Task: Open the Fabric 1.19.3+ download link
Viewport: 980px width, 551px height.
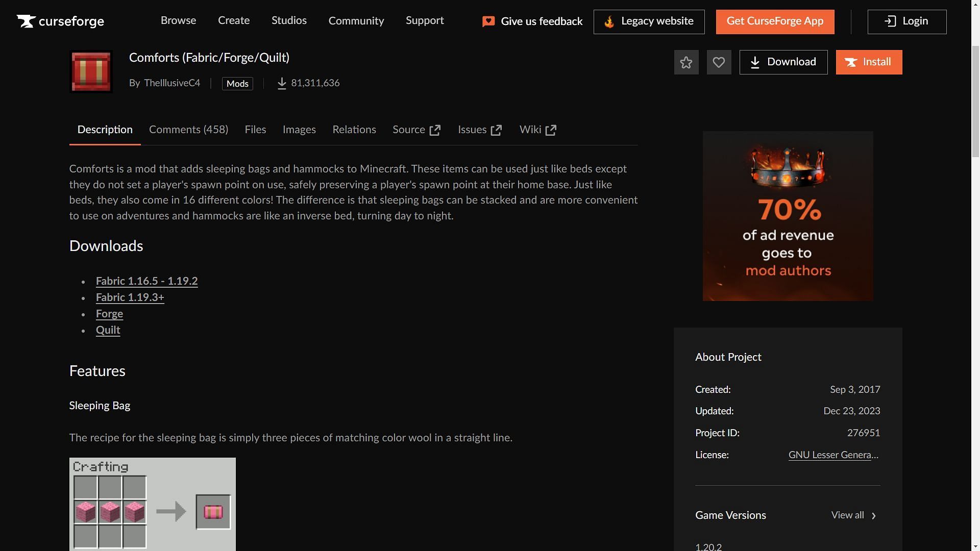Action: 130,297
